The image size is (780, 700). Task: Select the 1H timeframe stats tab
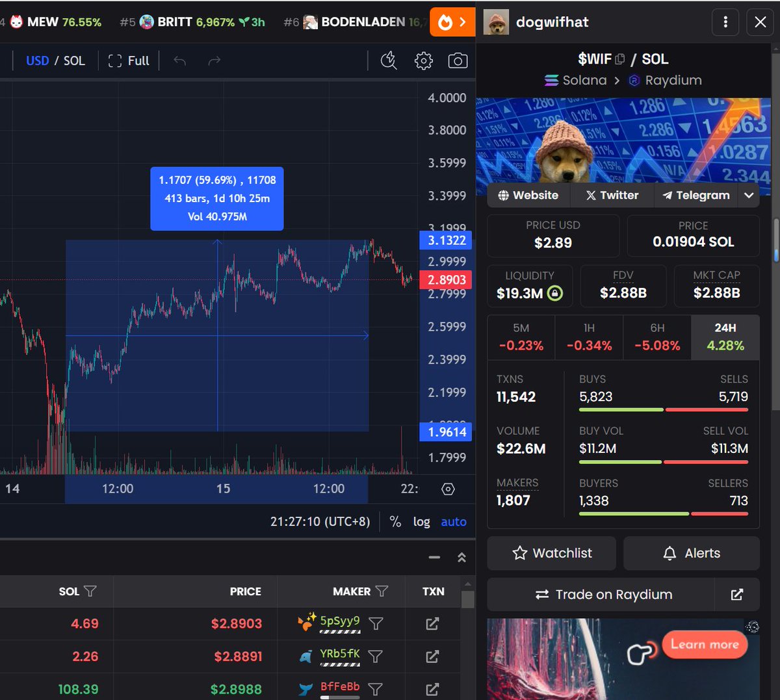(589, 337)
